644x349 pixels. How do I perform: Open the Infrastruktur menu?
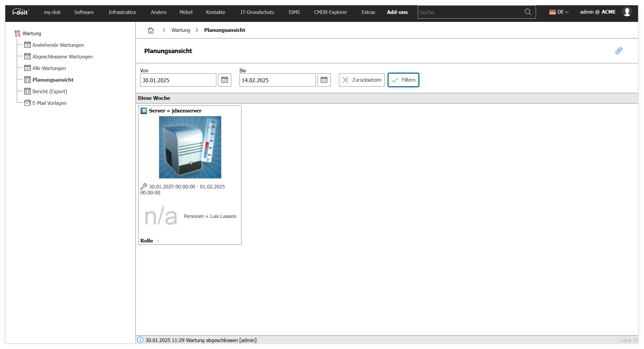point(122,12)
